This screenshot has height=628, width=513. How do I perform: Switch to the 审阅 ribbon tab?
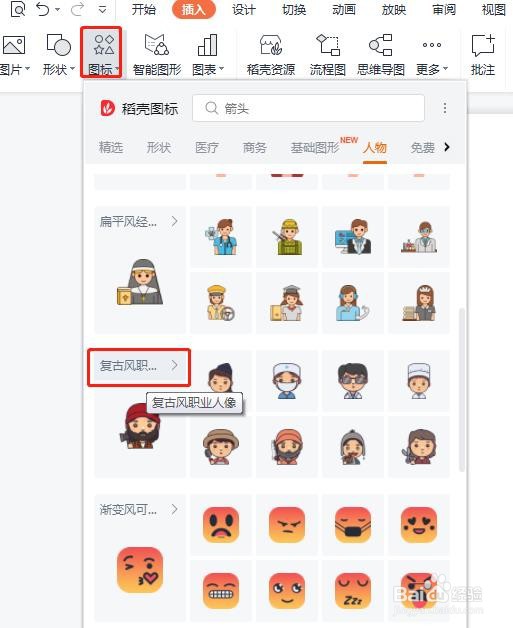click(444, 9)
